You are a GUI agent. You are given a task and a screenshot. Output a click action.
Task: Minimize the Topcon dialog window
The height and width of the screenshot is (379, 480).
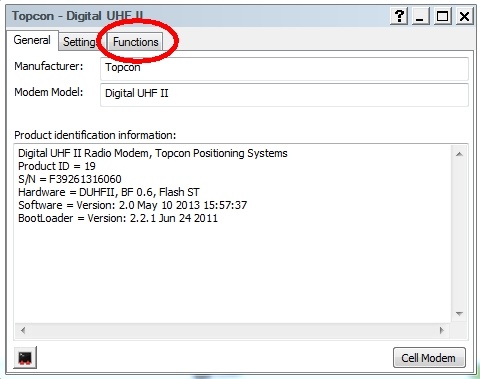[421, 16]
